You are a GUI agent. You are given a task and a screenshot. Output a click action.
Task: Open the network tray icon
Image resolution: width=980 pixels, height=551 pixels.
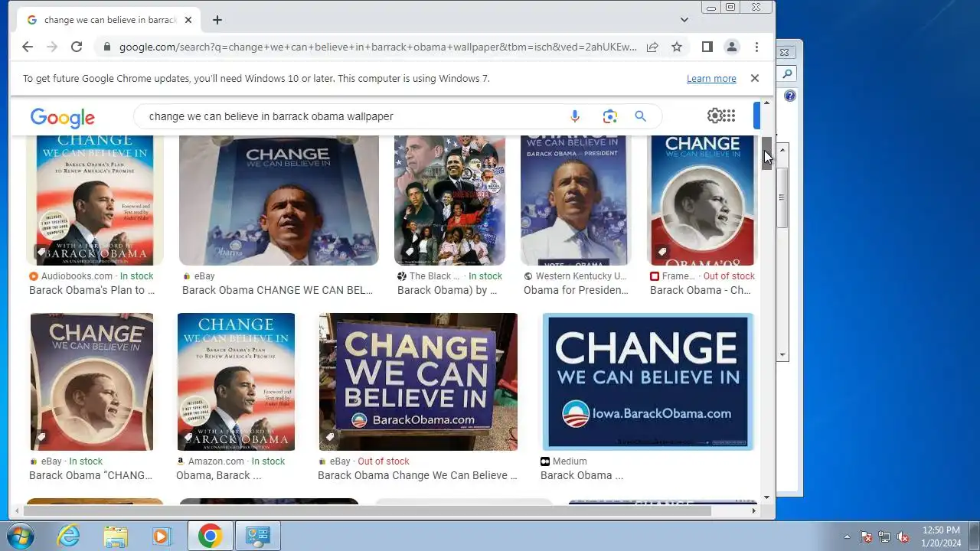[884, 536]
